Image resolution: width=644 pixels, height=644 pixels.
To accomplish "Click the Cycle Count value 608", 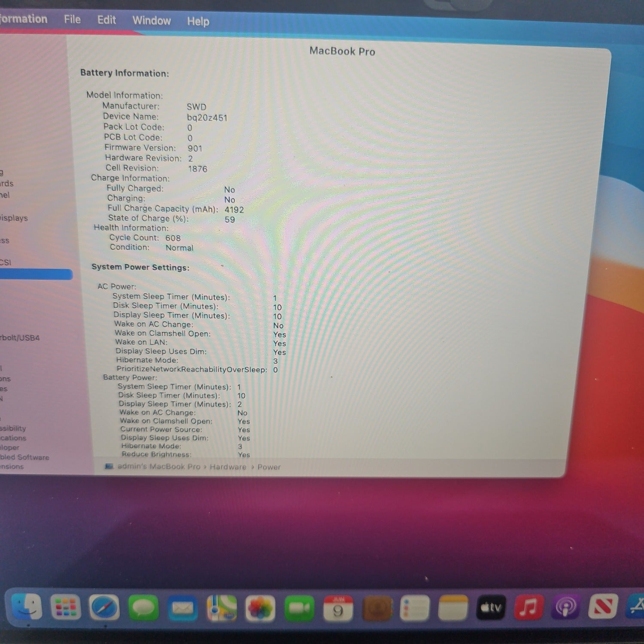I will tap(173, 238).
